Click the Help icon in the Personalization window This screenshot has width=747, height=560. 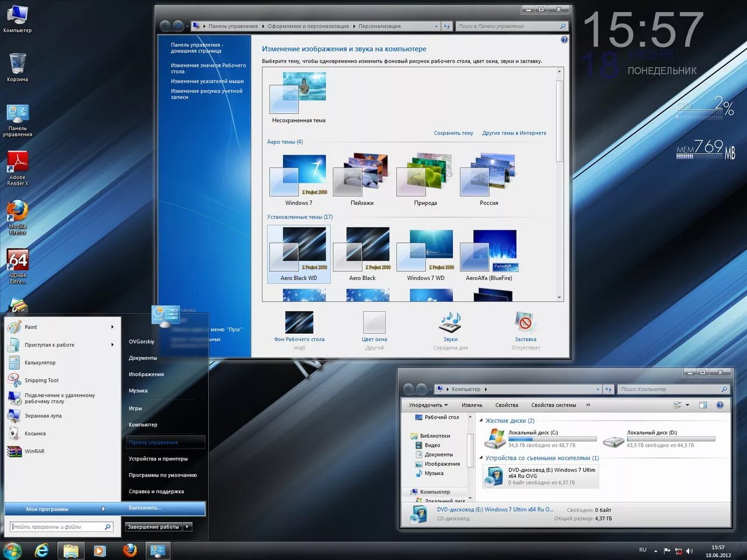tap(564, 39)
